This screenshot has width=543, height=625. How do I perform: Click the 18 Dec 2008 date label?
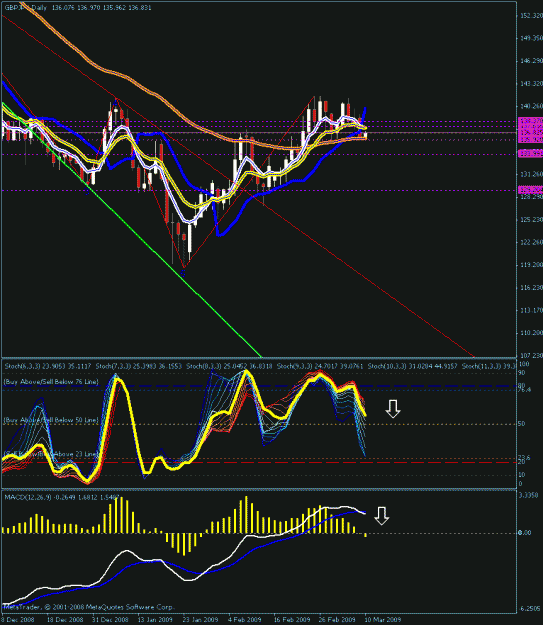[65, 620]
